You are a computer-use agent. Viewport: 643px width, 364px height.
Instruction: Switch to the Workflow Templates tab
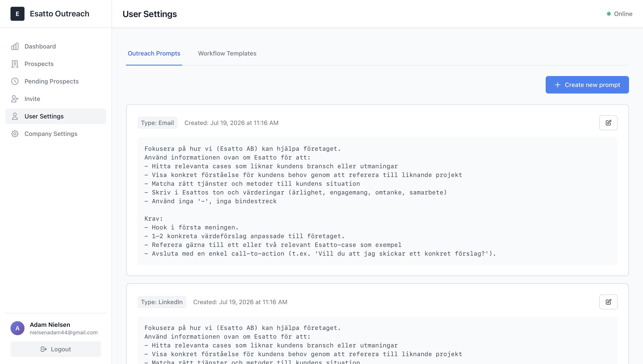pos(227,53)
